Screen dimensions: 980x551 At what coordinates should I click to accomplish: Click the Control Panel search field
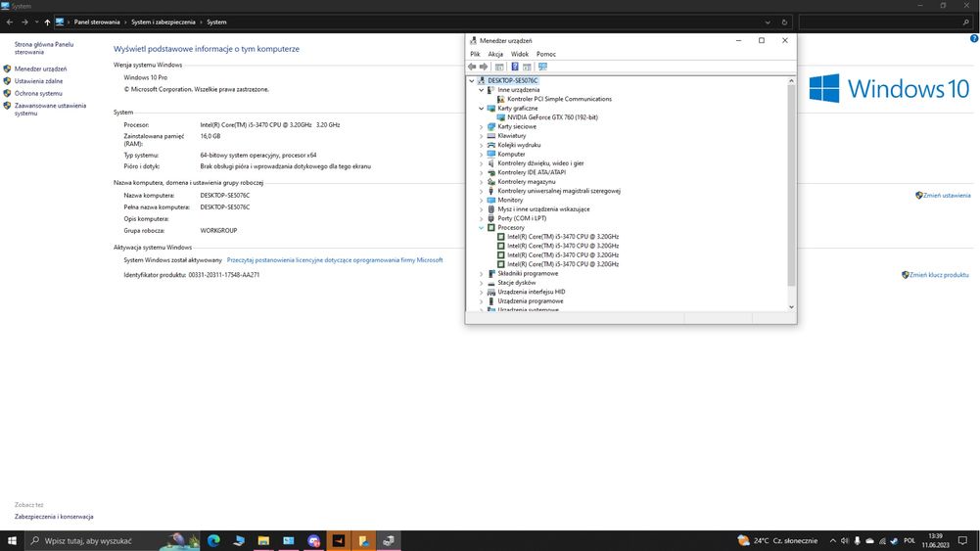[x=886, y=22]
